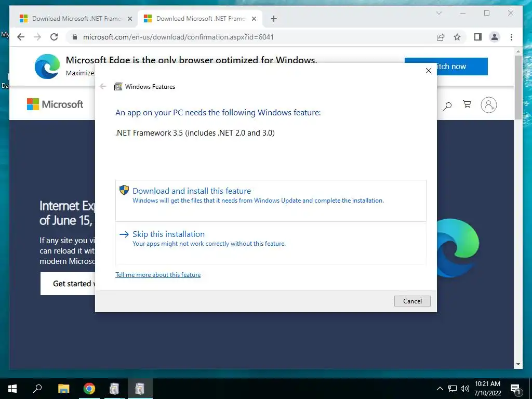Open Chrome three-dot menu

(511, 37)
